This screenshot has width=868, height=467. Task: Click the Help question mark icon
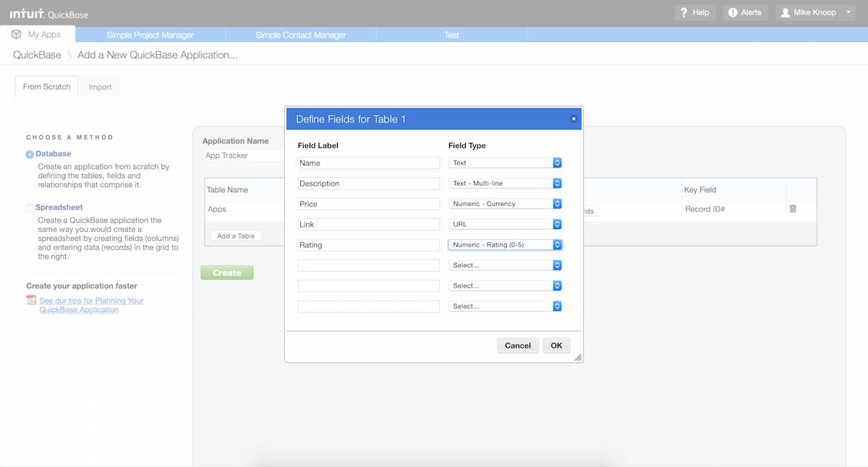[x=684, y=12]
